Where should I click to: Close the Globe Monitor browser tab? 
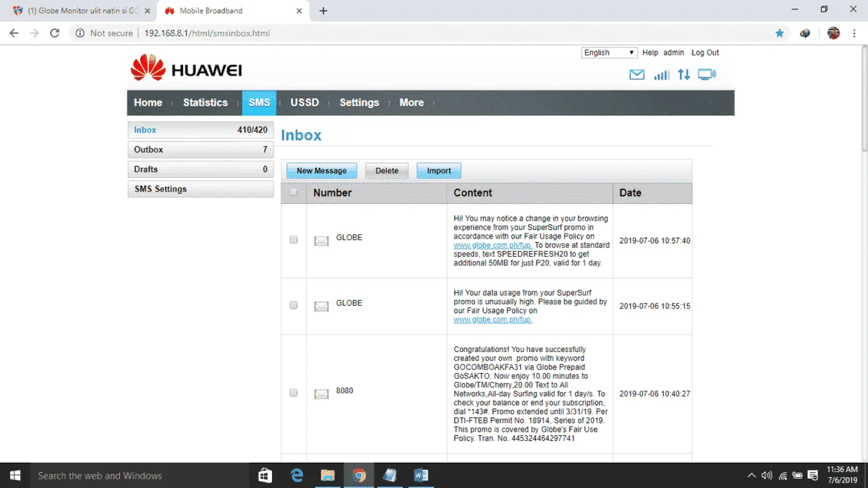(x=147, y=11)
